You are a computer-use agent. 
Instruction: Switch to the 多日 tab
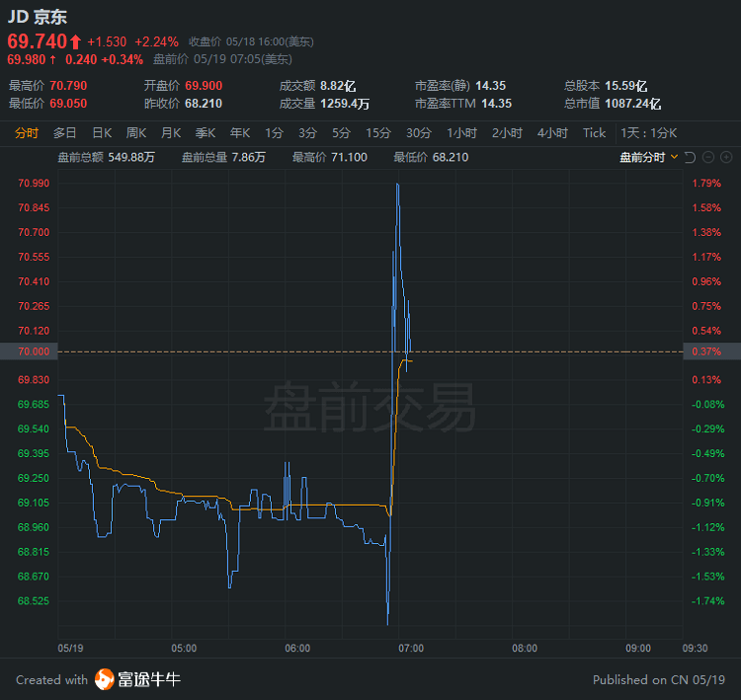point(65,133)
